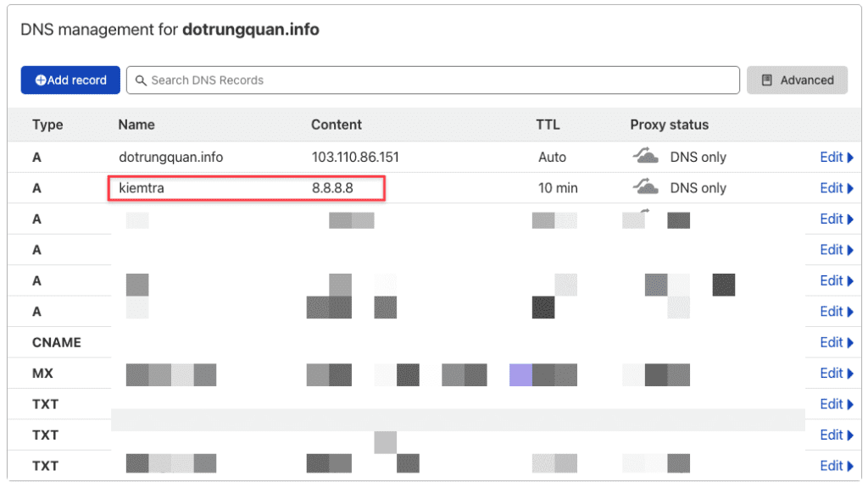This screenshot has height=493, width=868.
Task: Sort by the Type column header
Action: [x=47, y=125]
